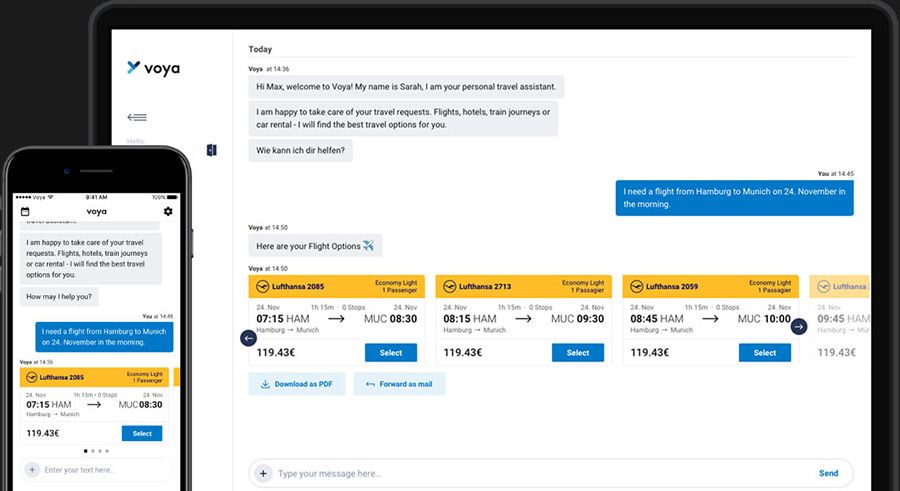Click the 'Today' date heading
The height and width of the screenshot is (491, 900).
[x=260, y=49]
